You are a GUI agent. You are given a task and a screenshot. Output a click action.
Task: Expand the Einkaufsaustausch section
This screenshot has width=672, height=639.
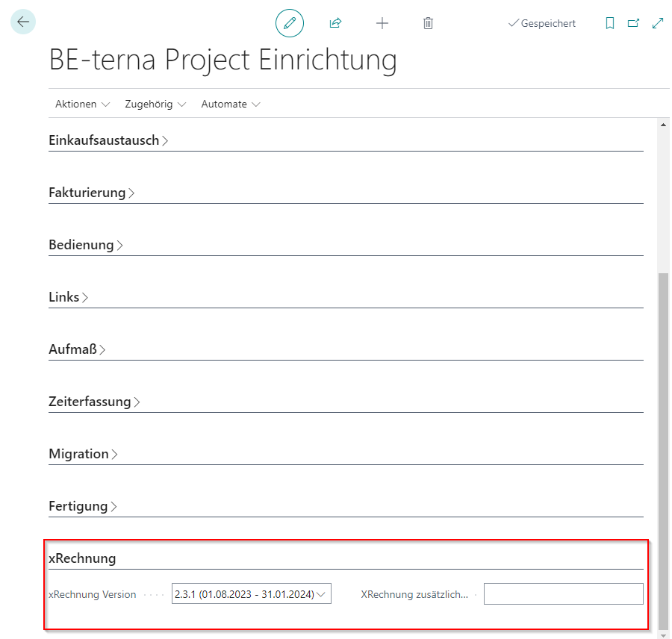point(108,140)
